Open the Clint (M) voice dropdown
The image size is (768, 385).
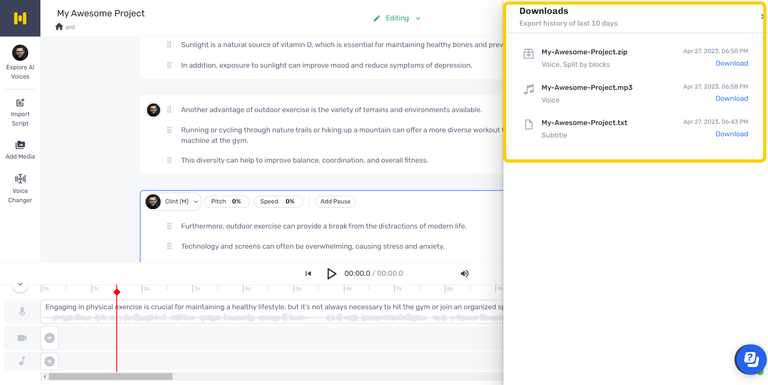[x=173, y=201]
